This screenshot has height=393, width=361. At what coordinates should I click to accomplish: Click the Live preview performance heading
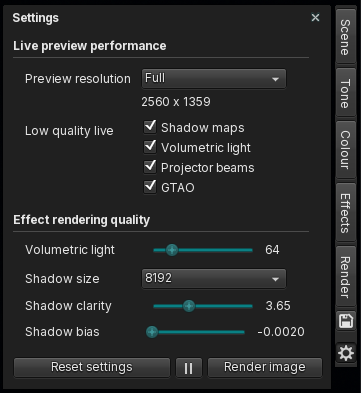pos(90,46)
